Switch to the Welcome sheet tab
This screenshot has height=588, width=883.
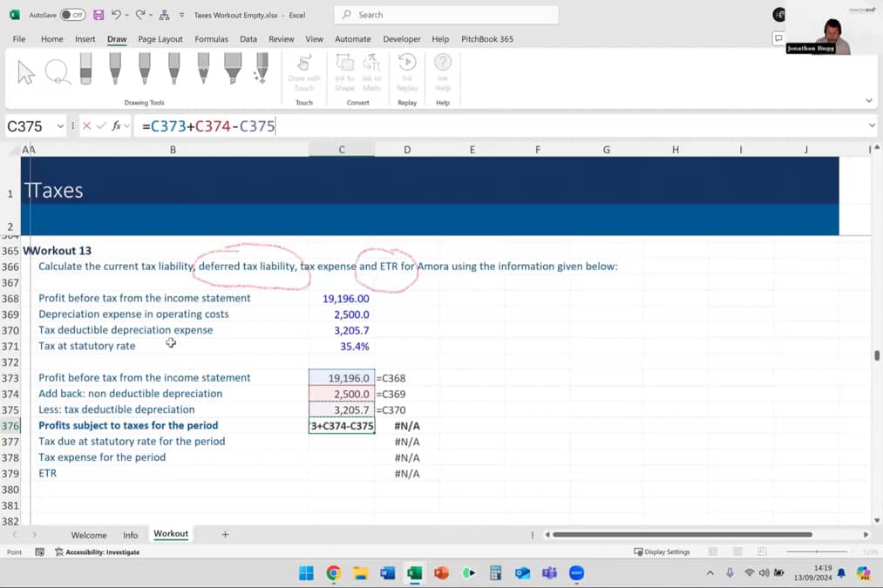pyautogui.click(x=88, y=535)
